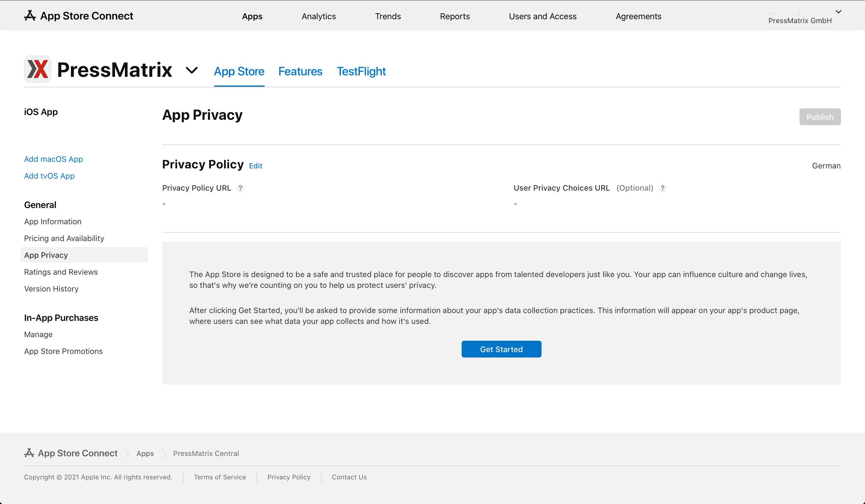Navigate to Users and Access
This screenshot has width=865, height=504.
(x=543, y=16)
